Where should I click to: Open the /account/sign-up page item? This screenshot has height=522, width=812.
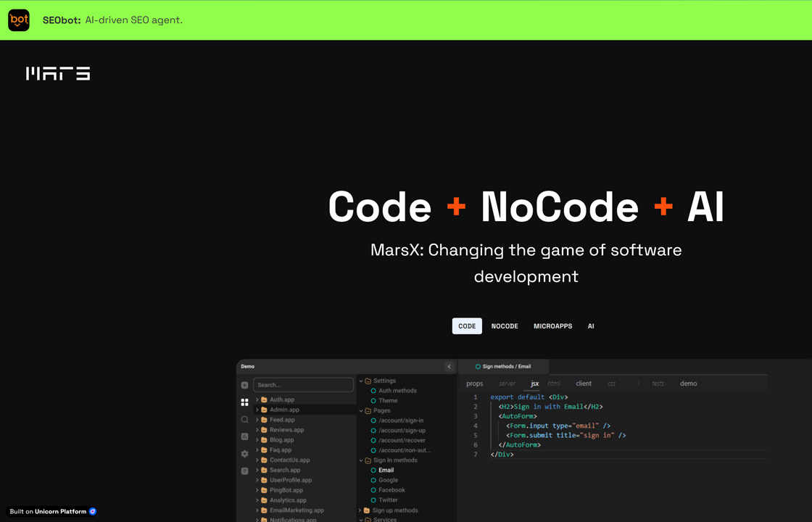(402, 431)
